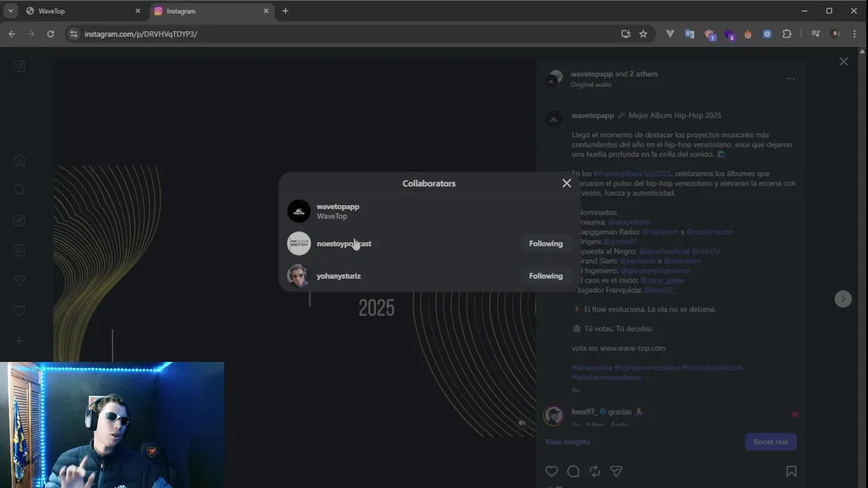Open Chrome three-dot menu
Image resolution: width=868 pixels, height=488 pixels.
854,34
